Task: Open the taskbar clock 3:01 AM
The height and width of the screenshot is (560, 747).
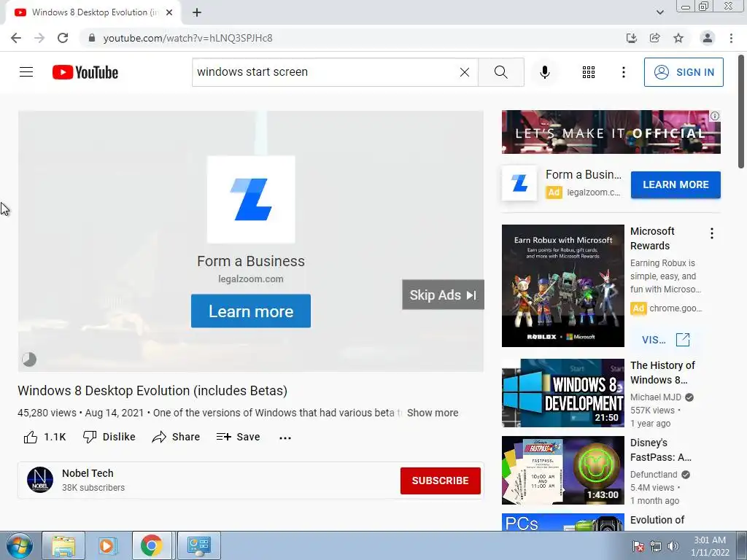Action: [710, 546]
